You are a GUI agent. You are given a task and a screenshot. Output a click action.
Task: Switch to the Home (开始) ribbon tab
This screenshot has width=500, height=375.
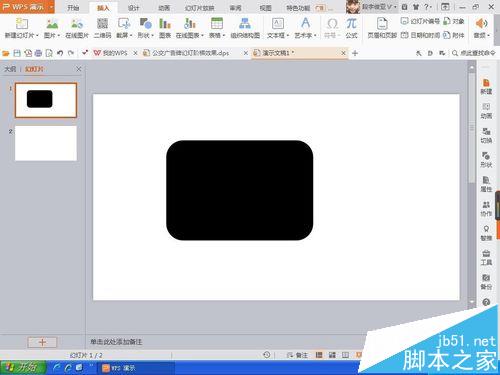(73, 8)
